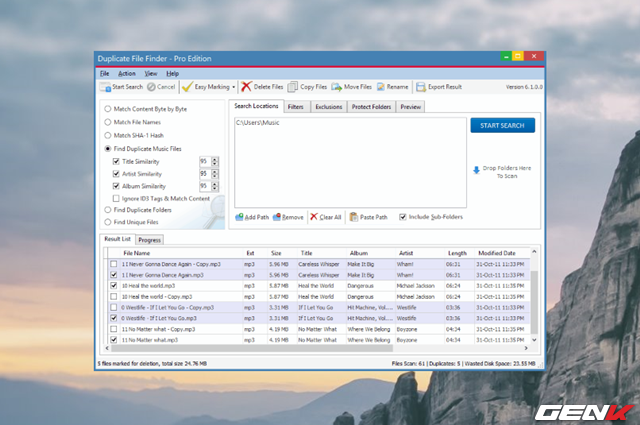The image size is (640, 425).
Task: Click the horizontal scrollbar left arrow
Action: [x=107, y=348]
